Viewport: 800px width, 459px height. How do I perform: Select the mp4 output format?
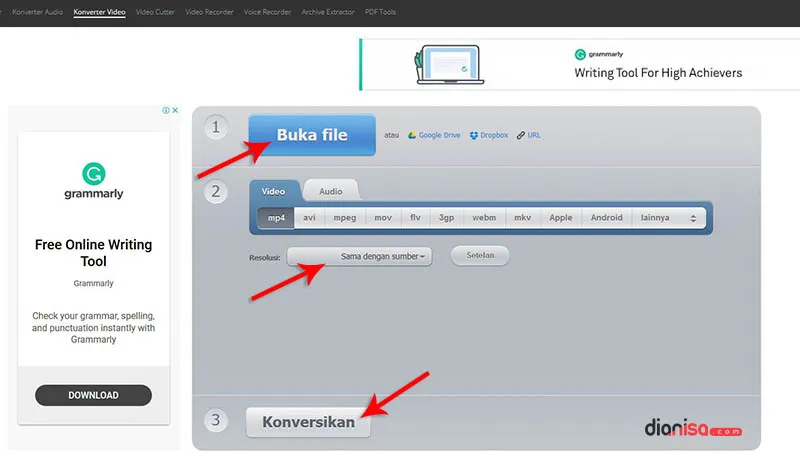pos(276,218)
